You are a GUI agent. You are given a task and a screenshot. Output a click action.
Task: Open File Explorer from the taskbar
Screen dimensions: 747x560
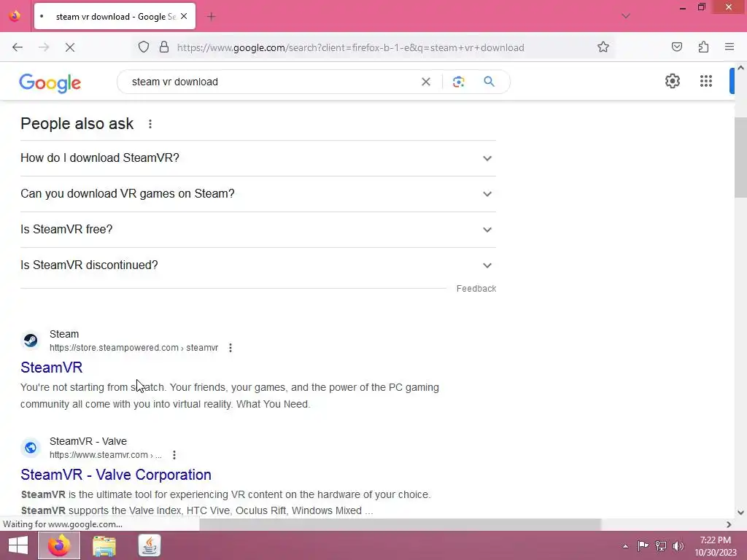(x=104, y=545)
